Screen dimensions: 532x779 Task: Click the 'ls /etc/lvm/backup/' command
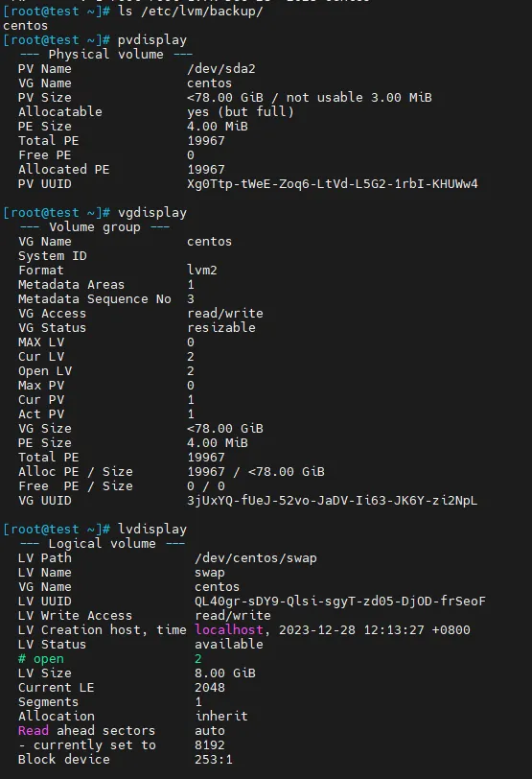click(191, 12)
